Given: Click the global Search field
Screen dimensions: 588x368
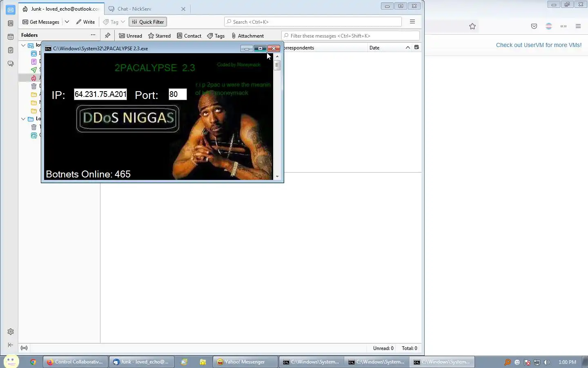Looking at the screenshot, I should click(x=313, y=22).
